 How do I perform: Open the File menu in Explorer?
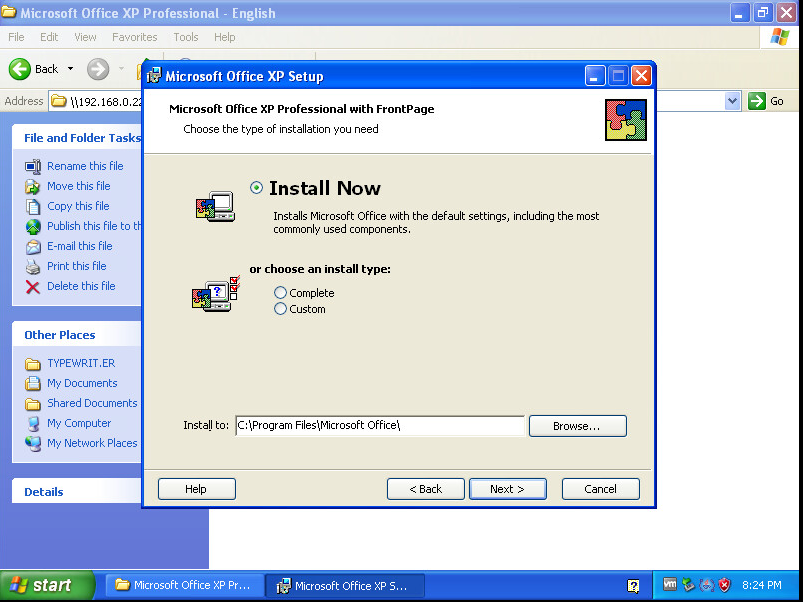coord(16,37)
